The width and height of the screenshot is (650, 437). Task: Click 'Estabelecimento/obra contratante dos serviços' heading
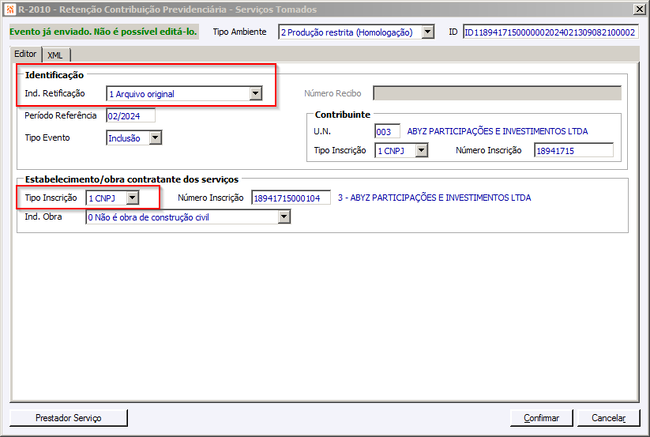point(132,180)
